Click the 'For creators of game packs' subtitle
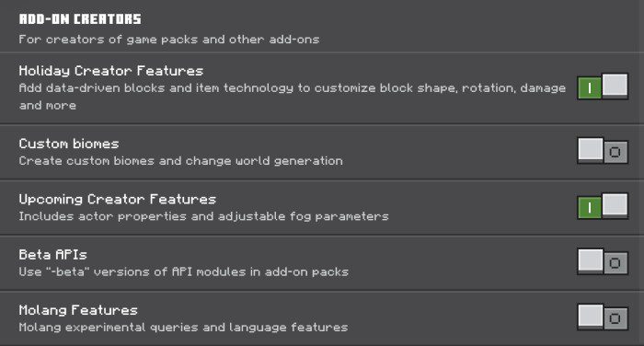 (168, 40)
